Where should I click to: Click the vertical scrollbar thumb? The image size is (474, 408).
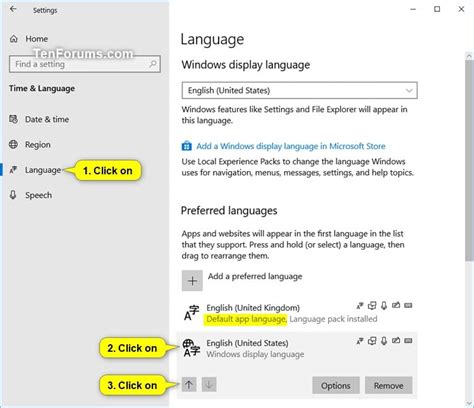[469, 161]
